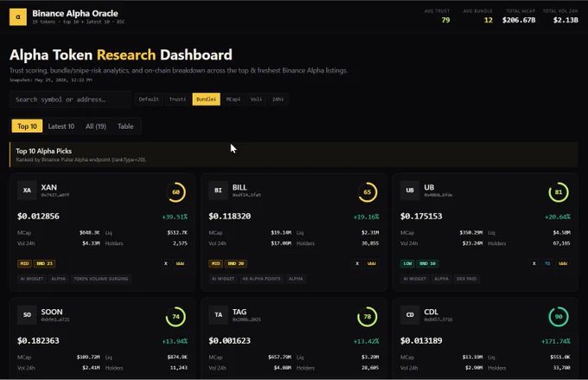Sort by Default order

click(149, 100)
